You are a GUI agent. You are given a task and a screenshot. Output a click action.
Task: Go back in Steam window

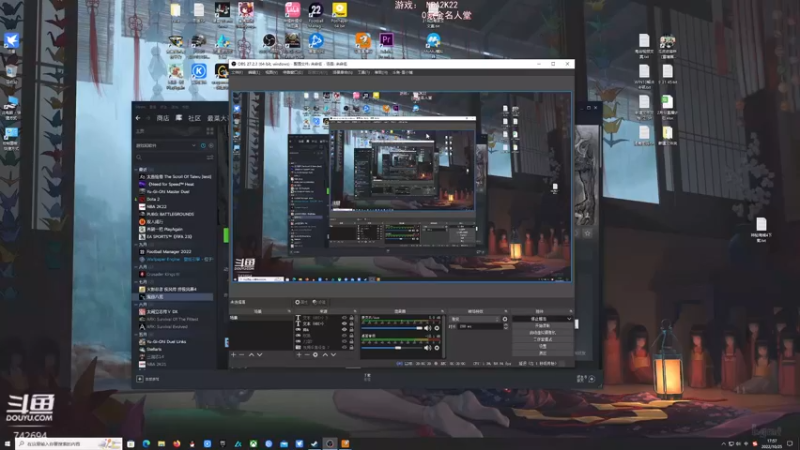[138, 118]
